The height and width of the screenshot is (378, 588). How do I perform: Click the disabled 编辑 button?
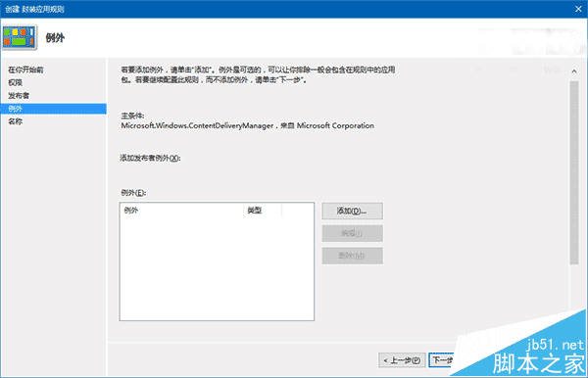[352, 233]
